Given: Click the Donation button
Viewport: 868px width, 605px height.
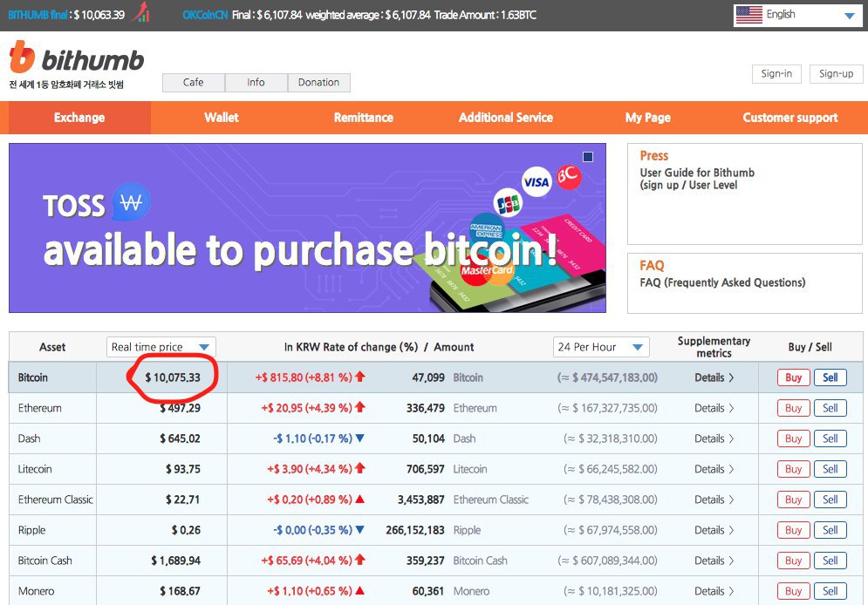Looking at the screenshot, I should pyautogui.click(x=319, y=83).
